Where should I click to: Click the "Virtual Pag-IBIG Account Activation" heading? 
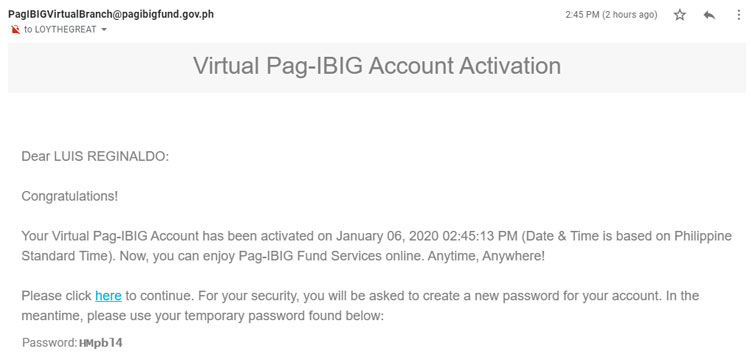coord(377,65)
